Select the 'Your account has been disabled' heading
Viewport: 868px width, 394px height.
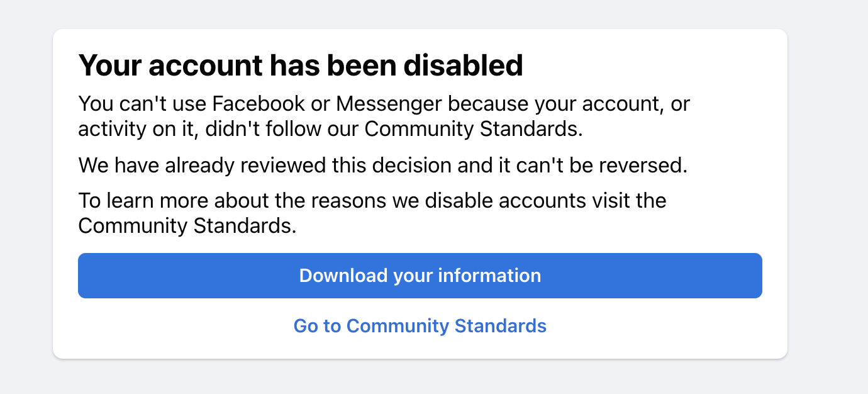(301, 65)
